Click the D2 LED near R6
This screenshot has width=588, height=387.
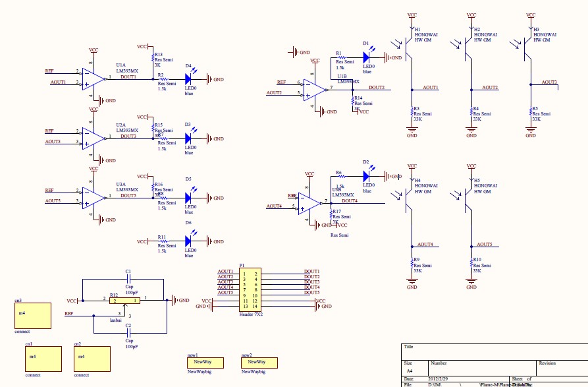point(367,176)
